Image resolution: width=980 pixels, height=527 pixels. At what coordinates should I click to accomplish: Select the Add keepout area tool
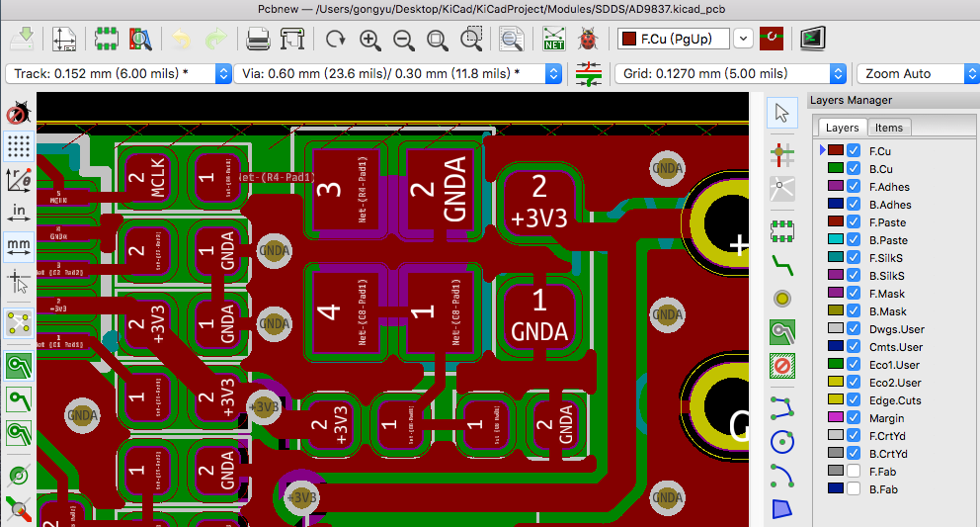[x=781, y=366]
